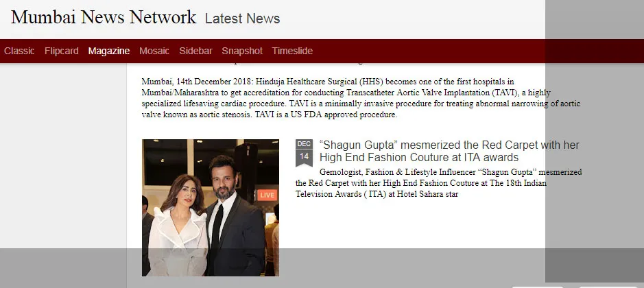Switch to the Snapshot view
644x288 pixels.
click(x=242, y=51)
